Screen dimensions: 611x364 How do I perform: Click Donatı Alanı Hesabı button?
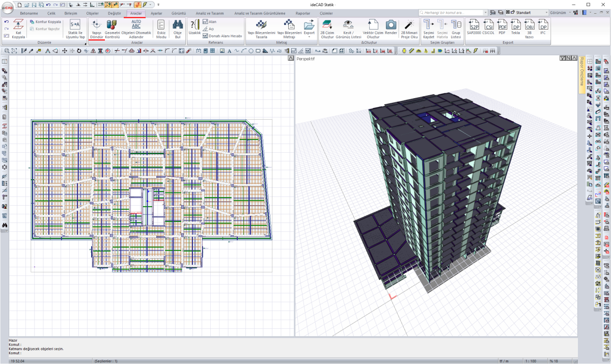[223, 36]
